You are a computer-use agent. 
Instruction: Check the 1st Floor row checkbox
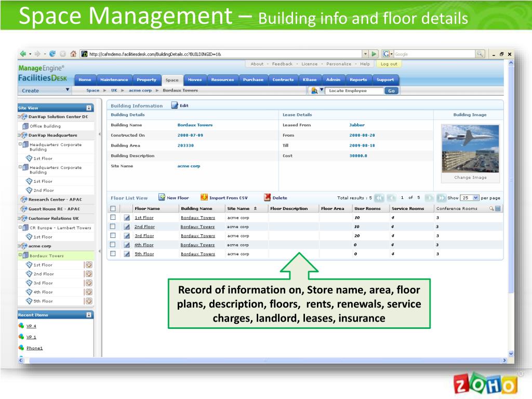[x=113, y=217]
